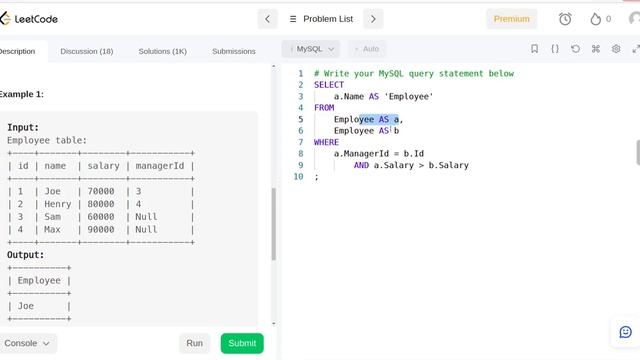The image size is (640, 360).
Task: Click the 'Input:' label
Action: pyautogui.click(x=23, y=127)
